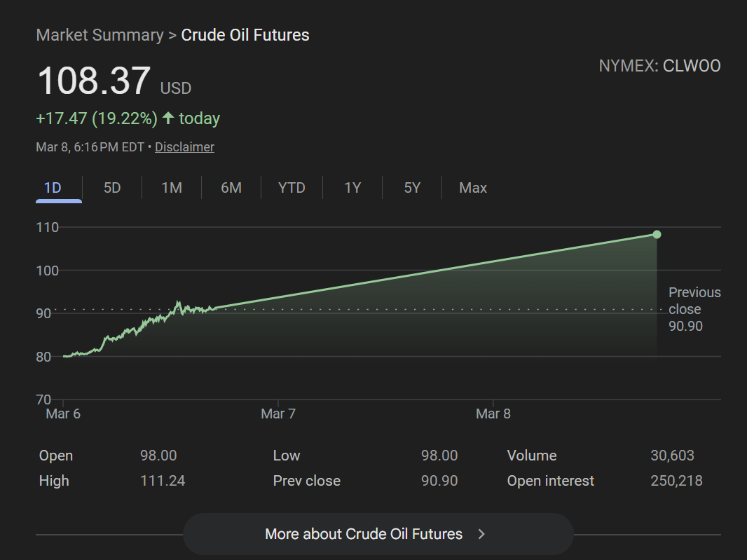747x560 pixels.
Task: Open the Market Summary breadcrumb link
Action: click(100, 35)
